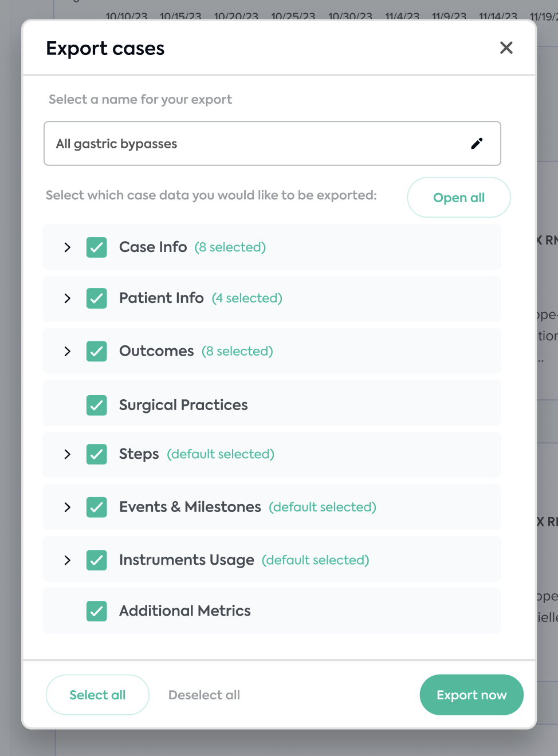
Task: Uncheck the Steps checkbox
Action: pos(97,454)
